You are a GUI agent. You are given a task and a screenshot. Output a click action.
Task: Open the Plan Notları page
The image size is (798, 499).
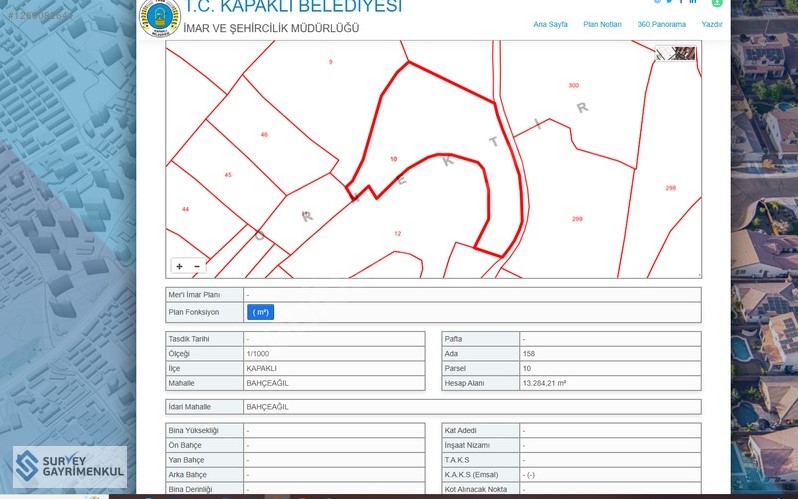coord(602,24)
